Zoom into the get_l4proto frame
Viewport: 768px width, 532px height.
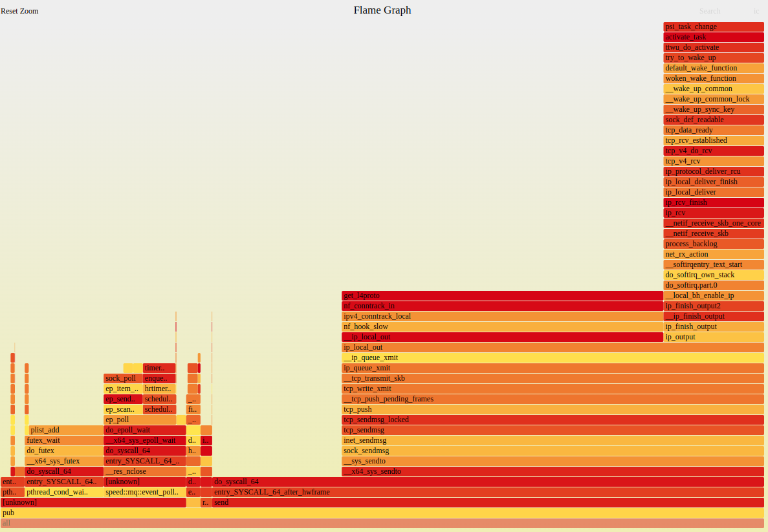(x=502, y=295)
